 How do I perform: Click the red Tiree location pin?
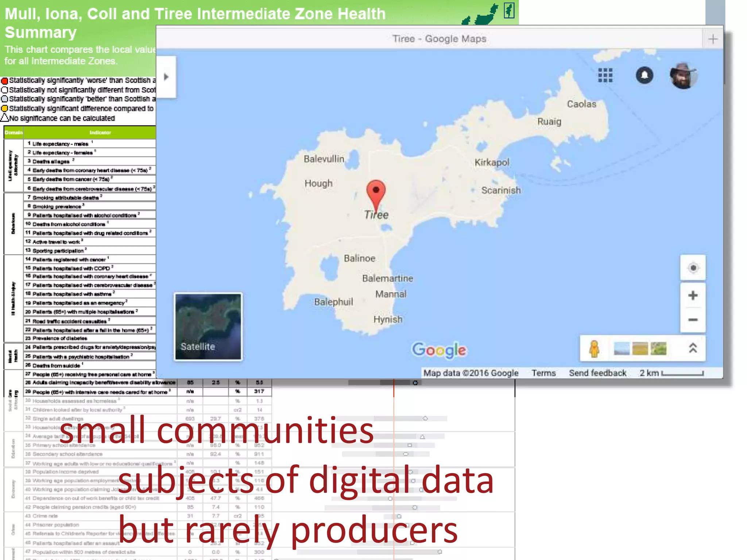click(376, 195)
